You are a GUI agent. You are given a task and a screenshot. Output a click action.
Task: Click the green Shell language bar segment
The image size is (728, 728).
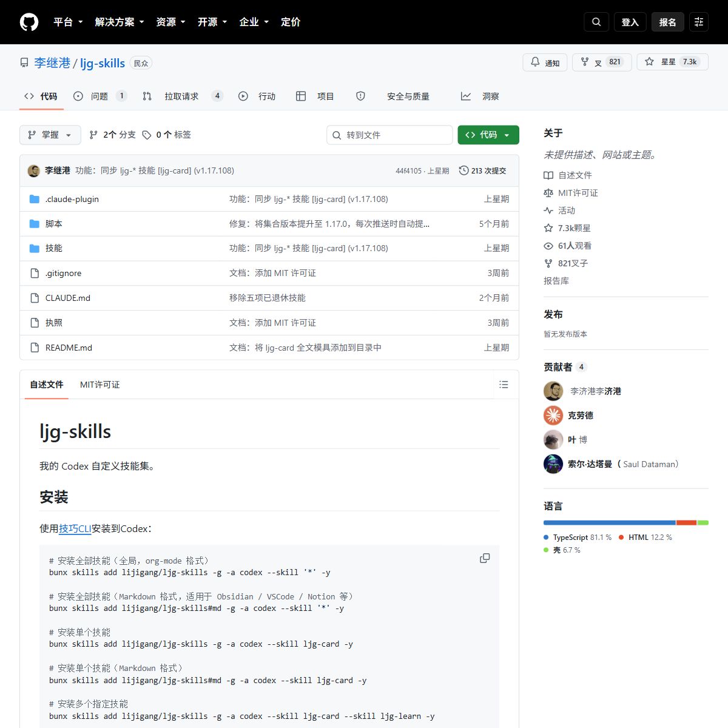pyautogui.click(x=703, y=522)
